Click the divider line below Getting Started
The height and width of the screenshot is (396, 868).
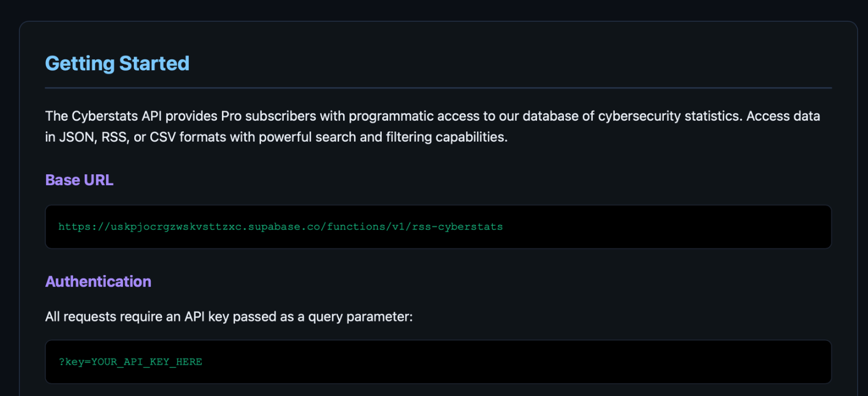[438, 88]
